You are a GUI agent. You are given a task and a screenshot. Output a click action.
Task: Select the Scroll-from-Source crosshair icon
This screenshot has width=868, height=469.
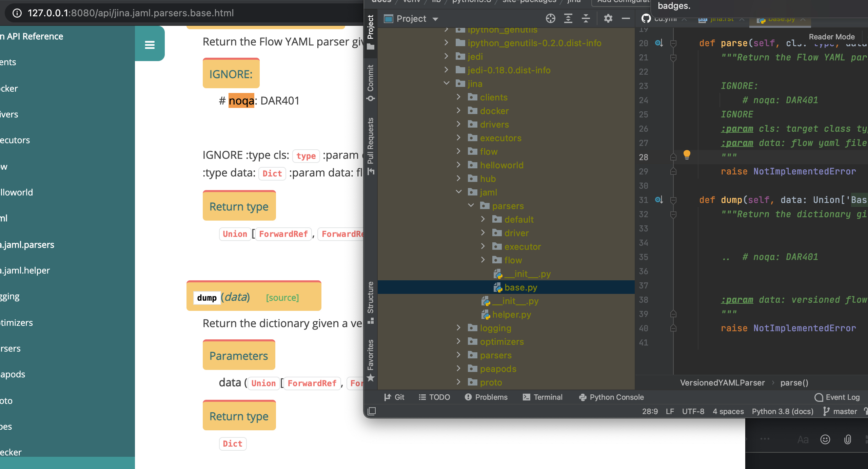[550, 19]
